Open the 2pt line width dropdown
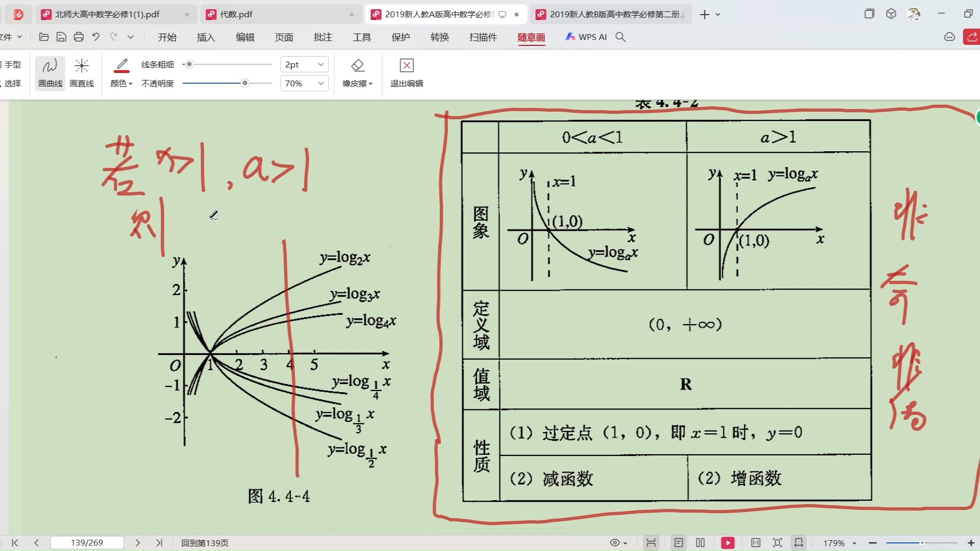Viewport: 980px width, 551px height. click(304, 64)
